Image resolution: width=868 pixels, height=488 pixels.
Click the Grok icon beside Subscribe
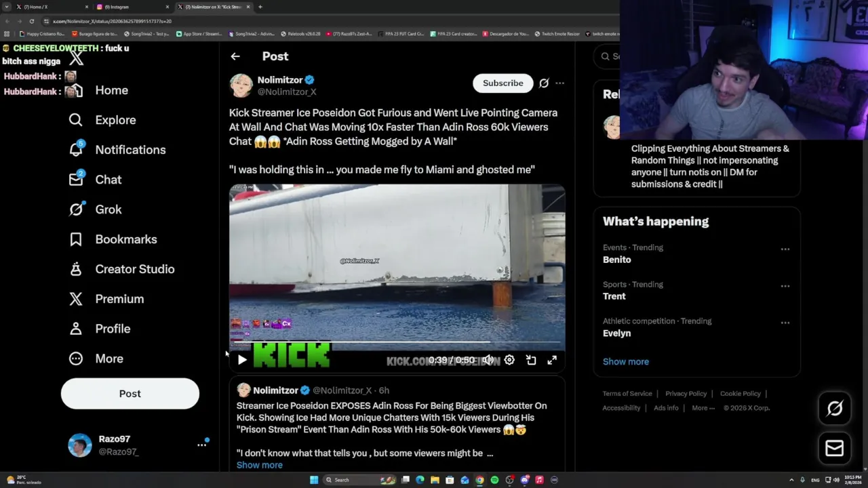pyautogui.click(x=544, y=83)
